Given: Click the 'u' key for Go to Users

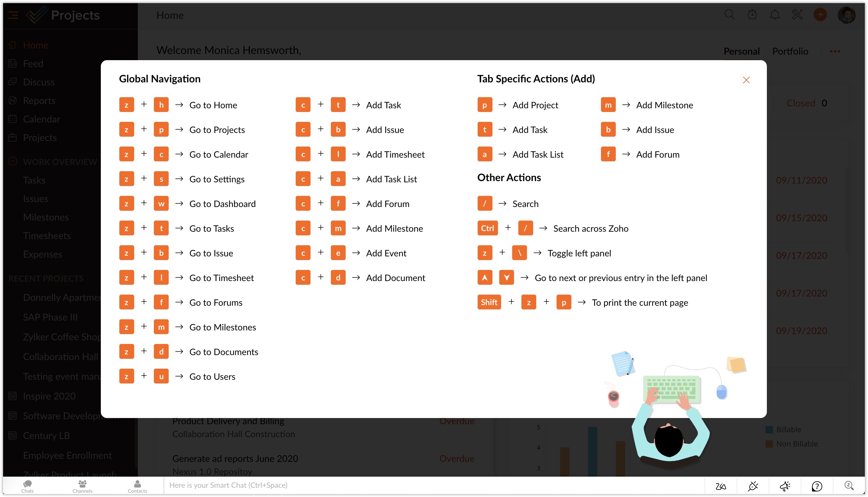Looking at the screenshot, I should [161, 376].
